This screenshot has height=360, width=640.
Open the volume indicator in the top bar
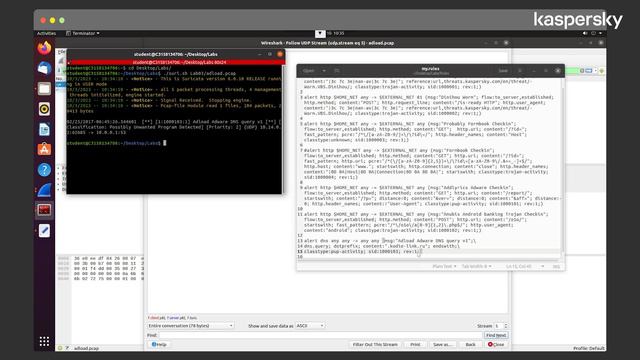[585, 33]
